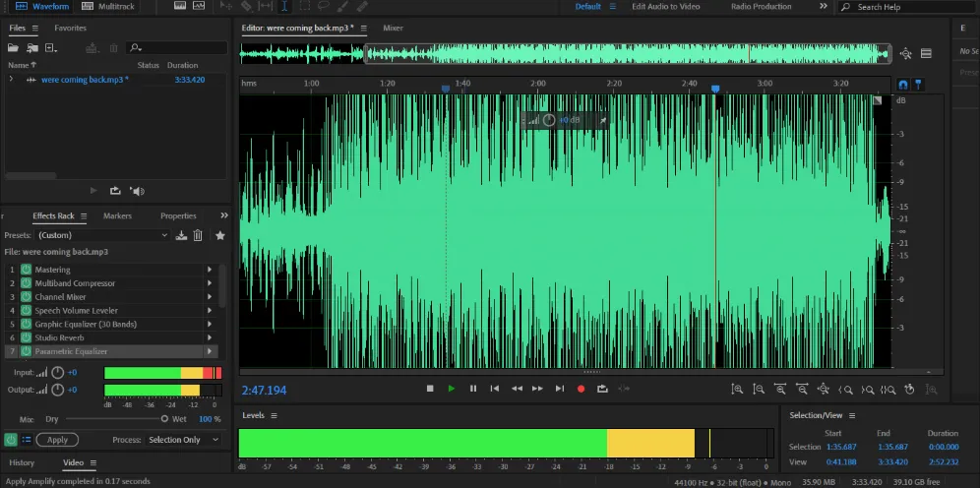Start recording with the red Record button
The image size is (980, 488).
pos(581,389)
